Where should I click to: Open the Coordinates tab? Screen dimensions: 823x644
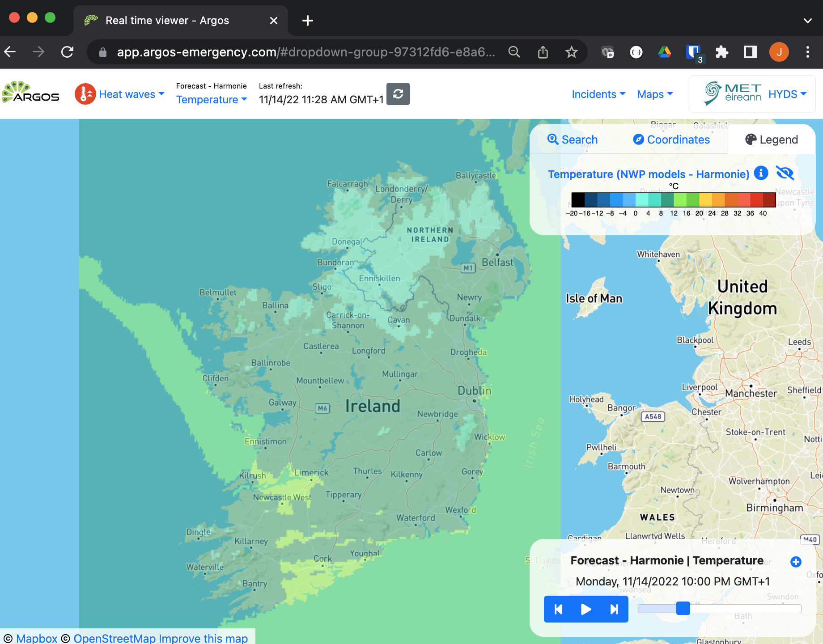point(671,140)
